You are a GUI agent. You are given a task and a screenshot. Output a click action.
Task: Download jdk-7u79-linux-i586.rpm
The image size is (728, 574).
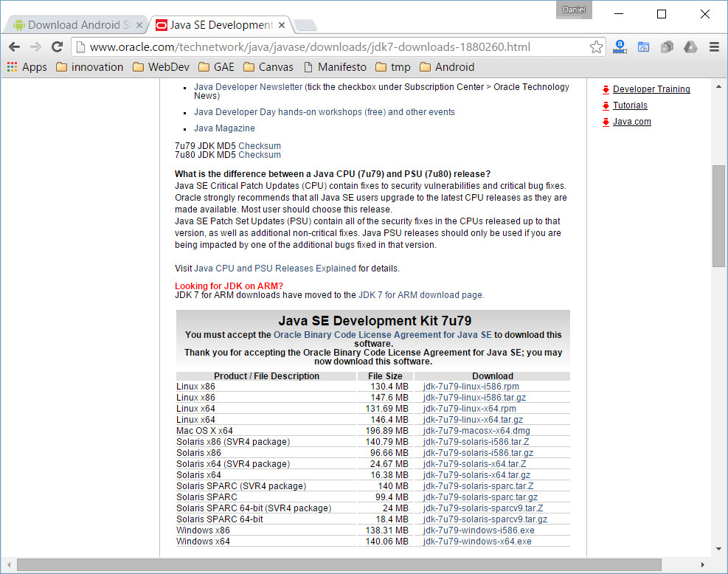click(471, 387)
